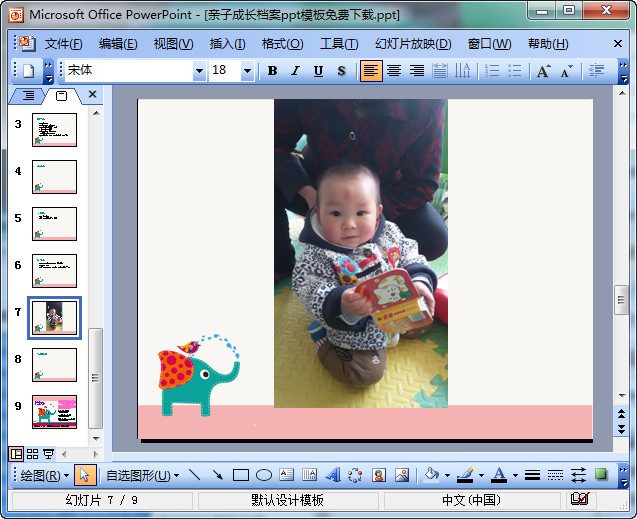Insert clip art
The image size is (637, 519).
coord(379,475)
